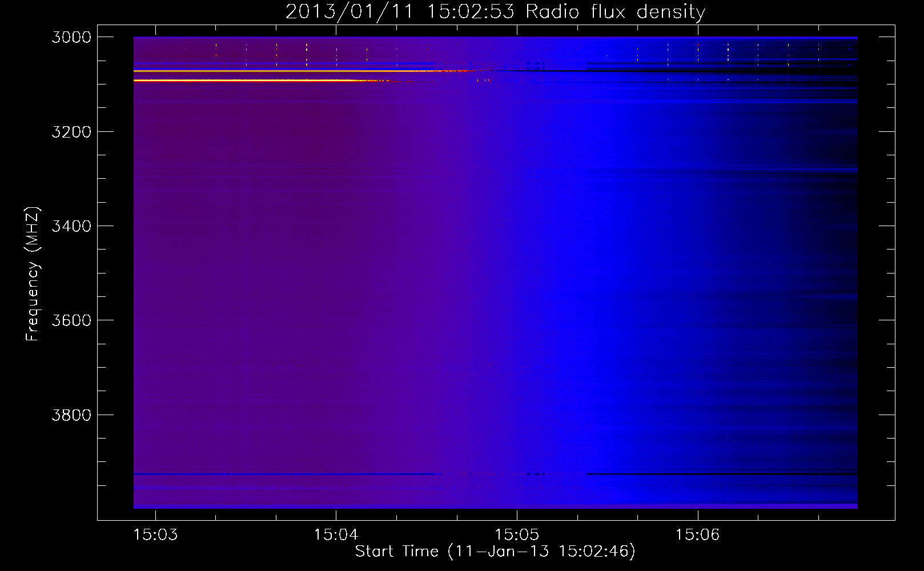
Task: Click the 15:04 time tick label
Action: [336, 534]
